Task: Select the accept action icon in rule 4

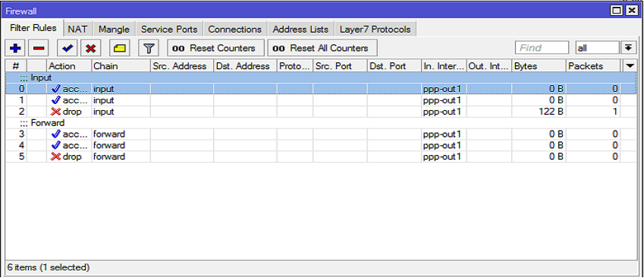Action: pos(56,145)
